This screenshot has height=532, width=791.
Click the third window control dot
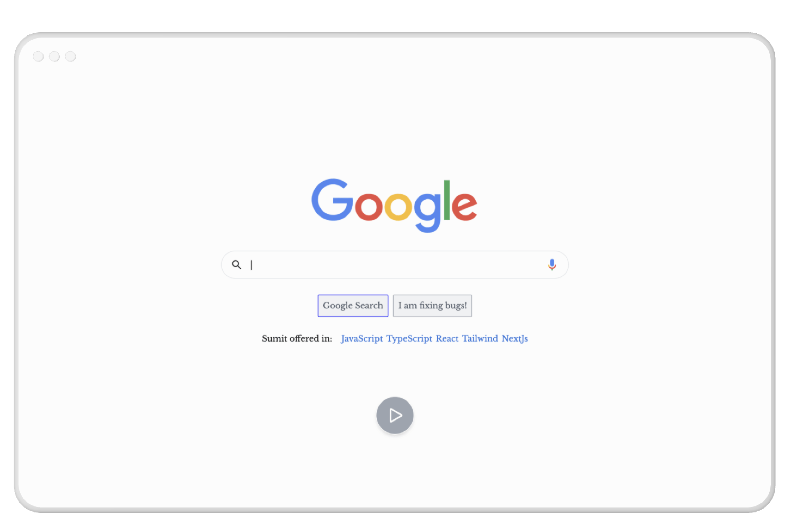[x=70, y=56]
